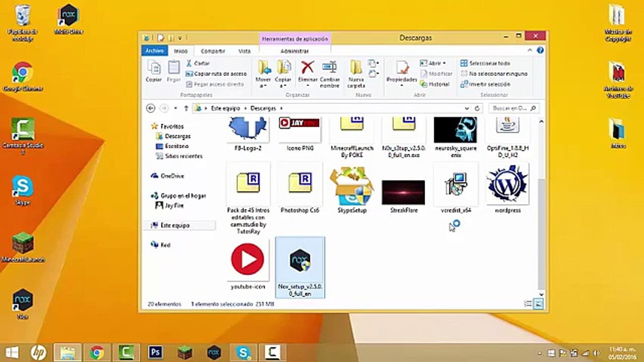This screenshot has height=362, width=644.
Task: Select Herramientas de aplicación contextual tab
Action: click(x=295, y=39)
